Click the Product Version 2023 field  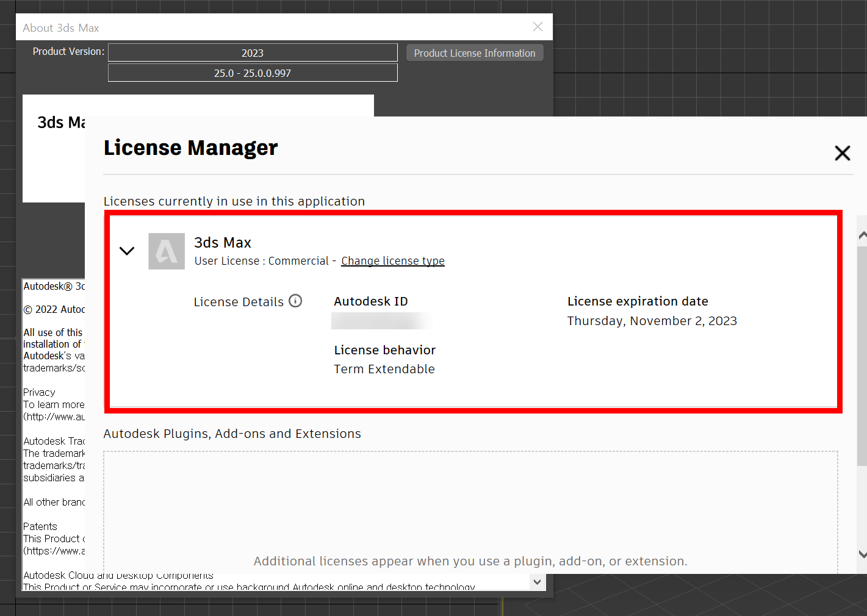253,52
